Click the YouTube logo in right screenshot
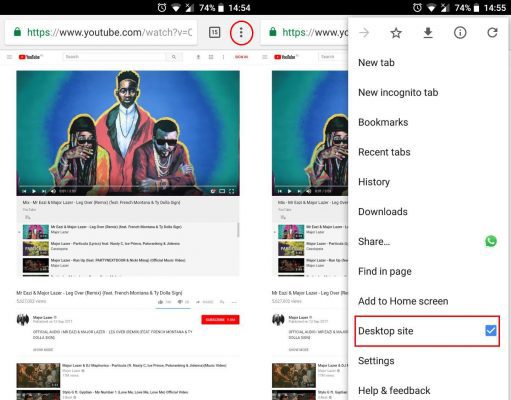 [285, 57]
